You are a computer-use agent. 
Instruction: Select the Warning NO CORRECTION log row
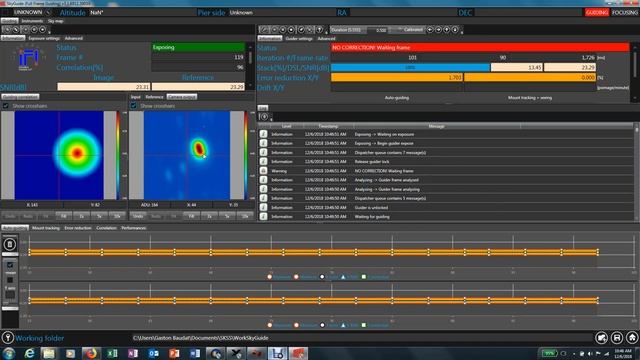coord(446,171)
